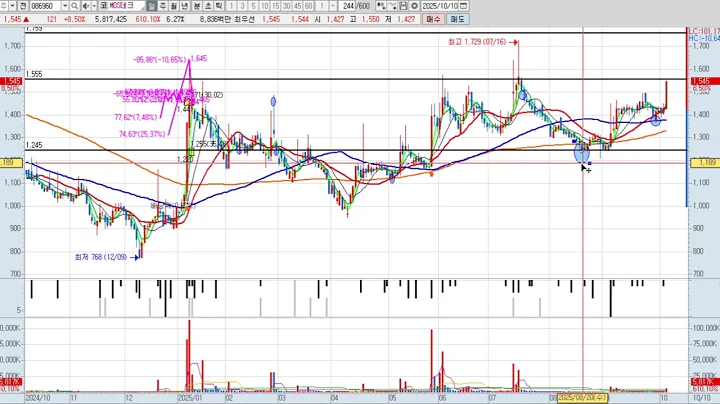Image resolution: width=720 pixels, height=404 pixels.
Task: Open chart settings gear icon
Action: point(414,6)
